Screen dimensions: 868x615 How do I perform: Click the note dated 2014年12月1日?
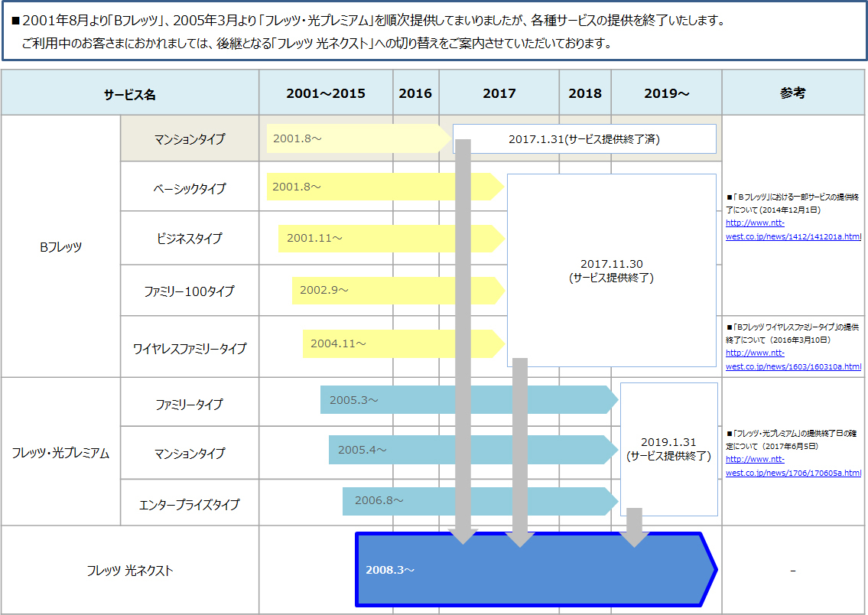(x=793, y=203)
